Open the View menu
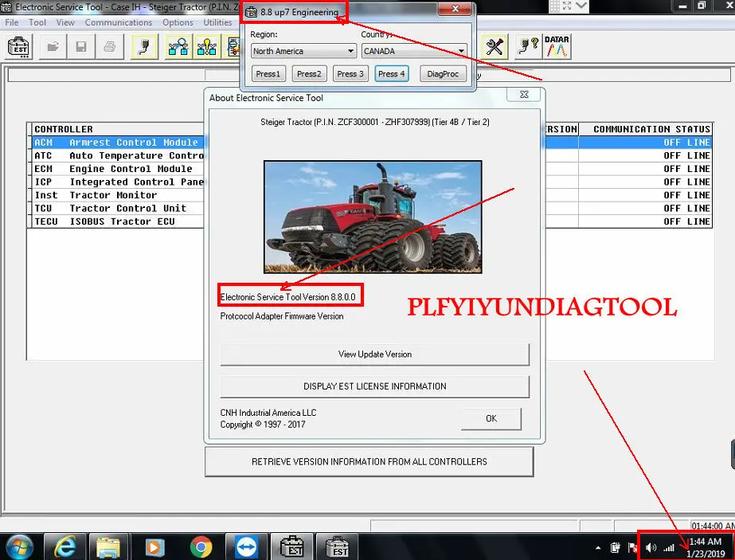 click(x=65, y=22)
